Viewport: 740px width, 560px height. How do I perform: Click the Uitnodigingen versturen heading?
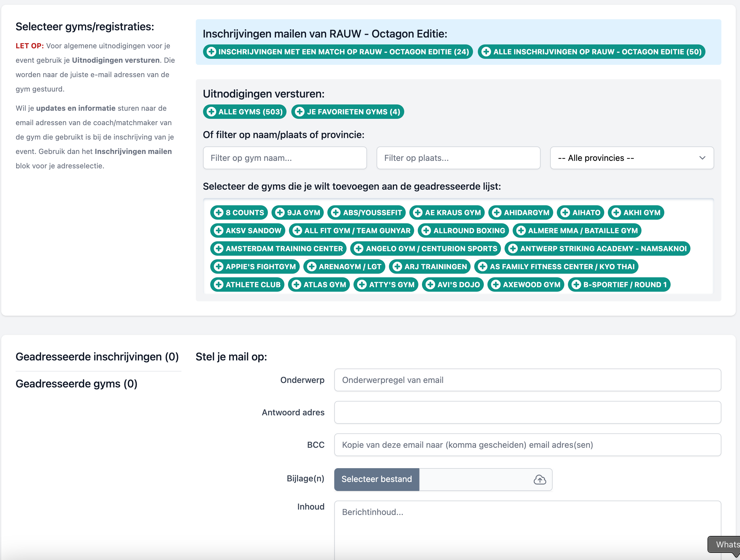264,94
